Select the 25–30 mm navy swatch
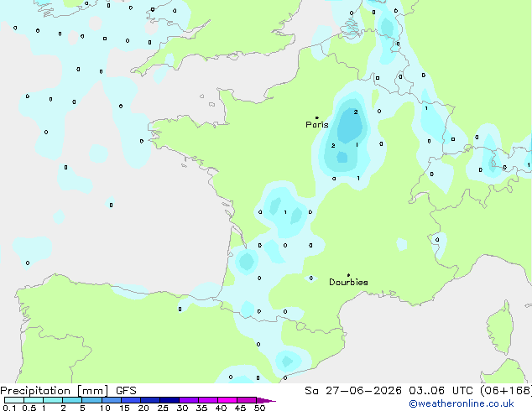 [169, 400]
